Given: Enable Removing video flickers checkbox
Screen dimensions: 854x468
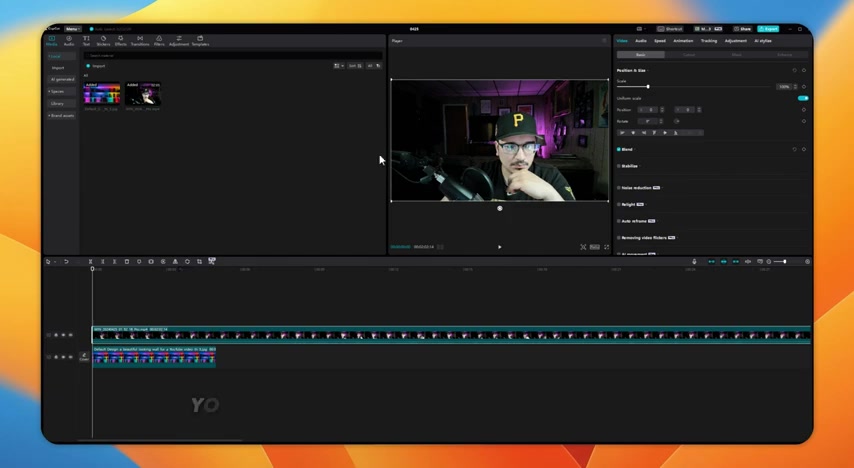Looking at the screenshot, I should click(x=619, y=238).
